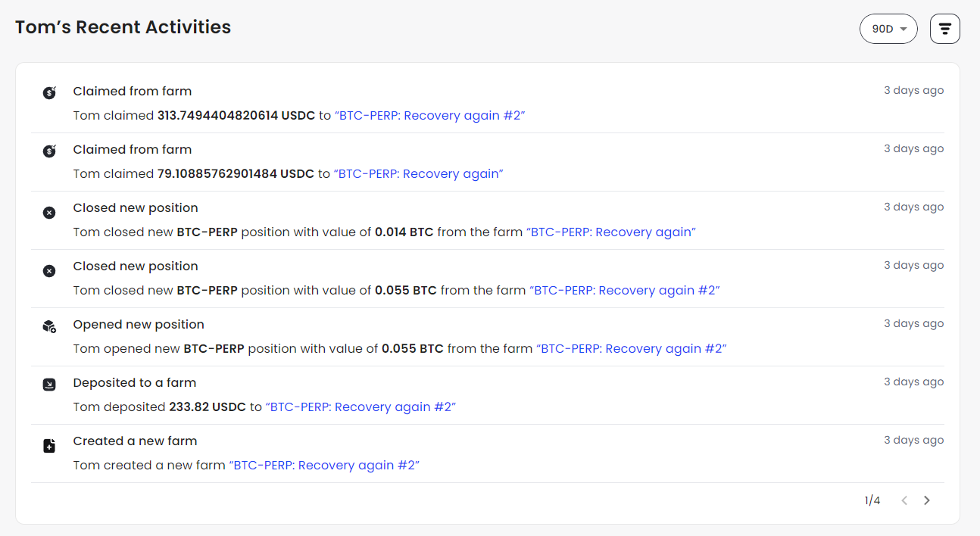
Task: Open farm link in 0.014 BTC closed position
Action: pyautogui.click(x=611, y=232)
